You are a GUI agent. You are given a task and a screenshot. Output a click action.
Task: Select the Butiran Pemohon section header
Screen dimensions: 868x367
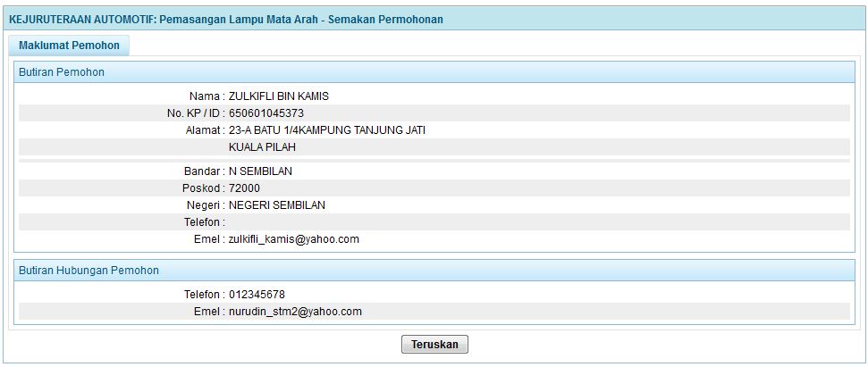pos(434,71)
